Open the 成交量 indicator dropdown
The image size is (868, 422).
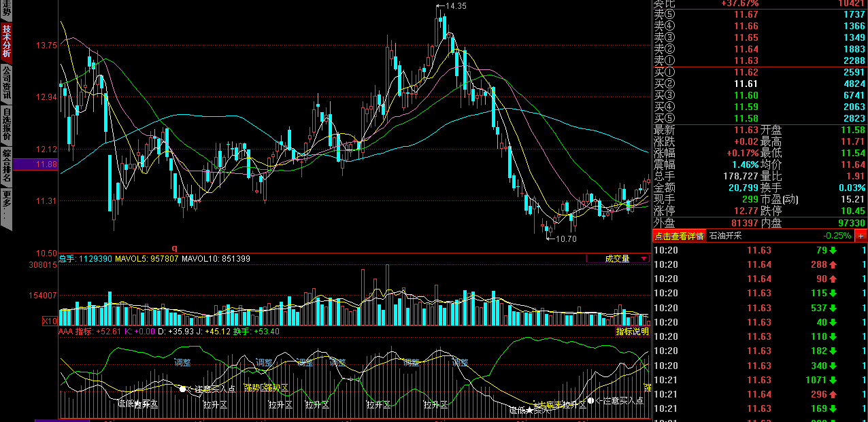pyautogui.click(x=618, y=258)
